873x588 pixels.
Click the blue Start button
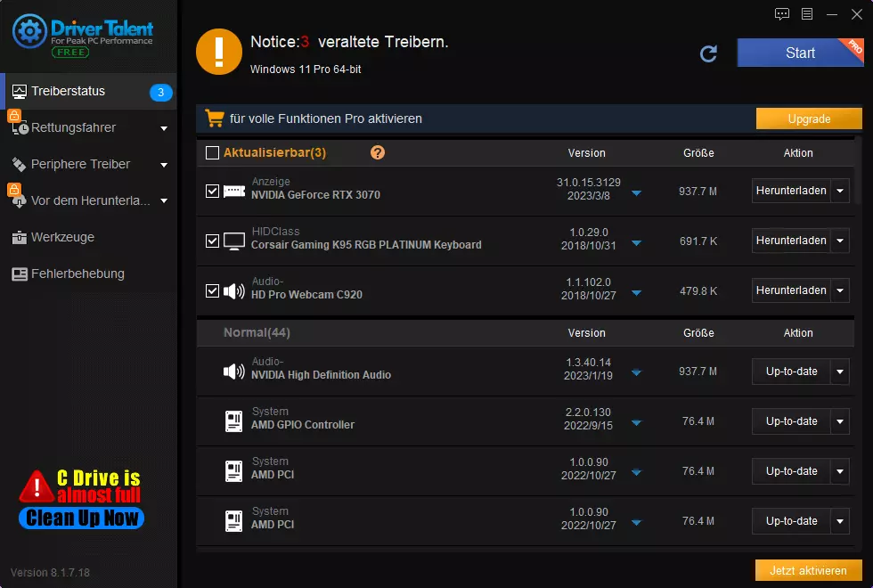coord(800,53)
